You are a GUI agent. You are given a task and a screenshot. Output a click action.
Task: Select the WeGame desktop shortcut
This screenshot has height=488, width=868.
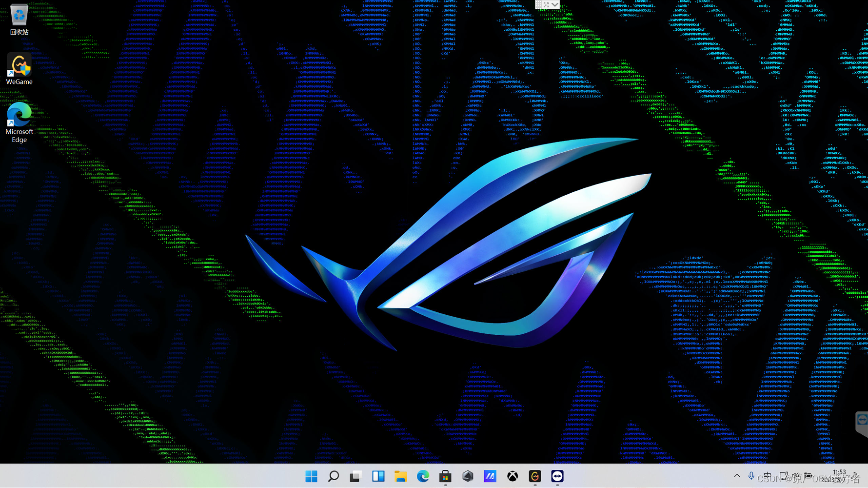click(19, 69)
